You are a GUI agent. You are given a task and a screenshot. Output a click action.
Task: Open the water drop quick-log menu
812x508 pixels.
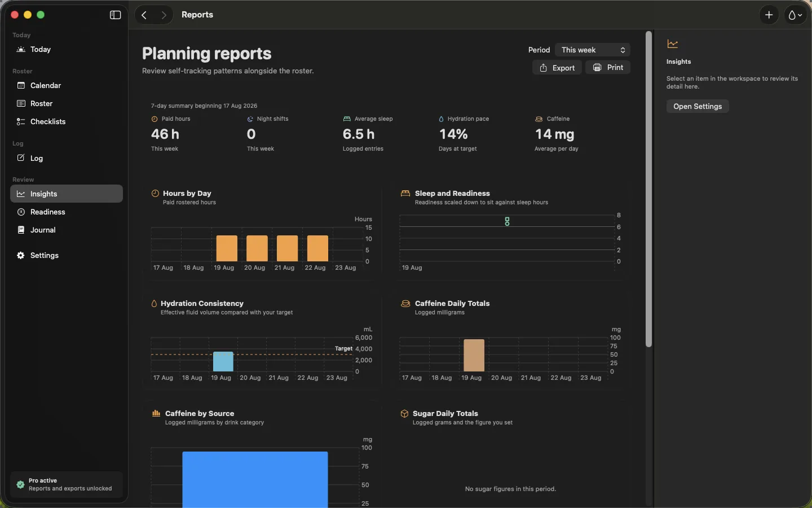point(796,15)
